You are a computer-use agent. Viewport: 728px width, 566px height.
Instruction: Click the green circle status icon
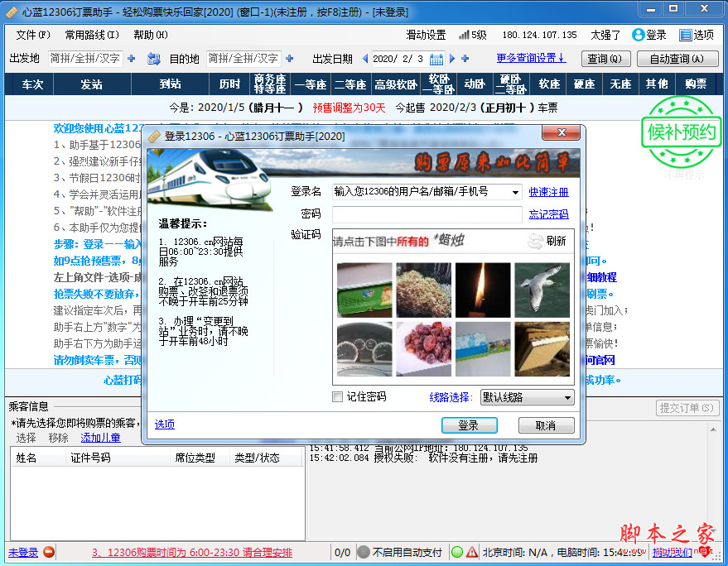pos(457,552)
